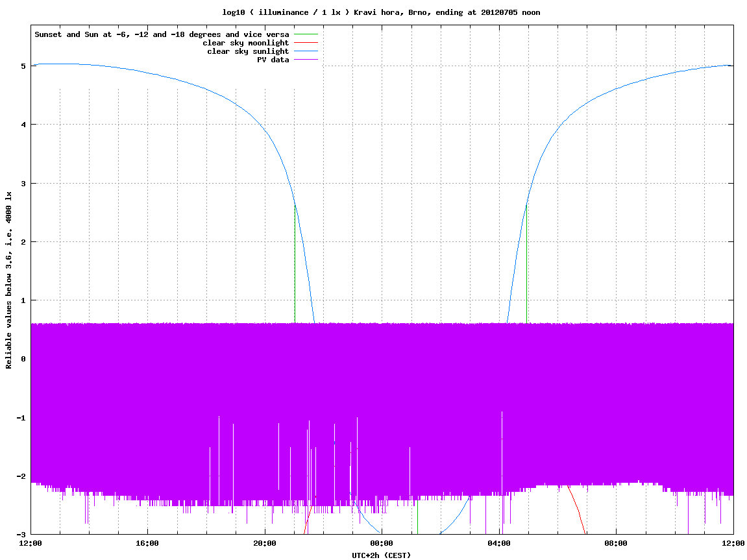Click the x-axis label 16:00
This screenshot has width=747, height=560.
148,543
